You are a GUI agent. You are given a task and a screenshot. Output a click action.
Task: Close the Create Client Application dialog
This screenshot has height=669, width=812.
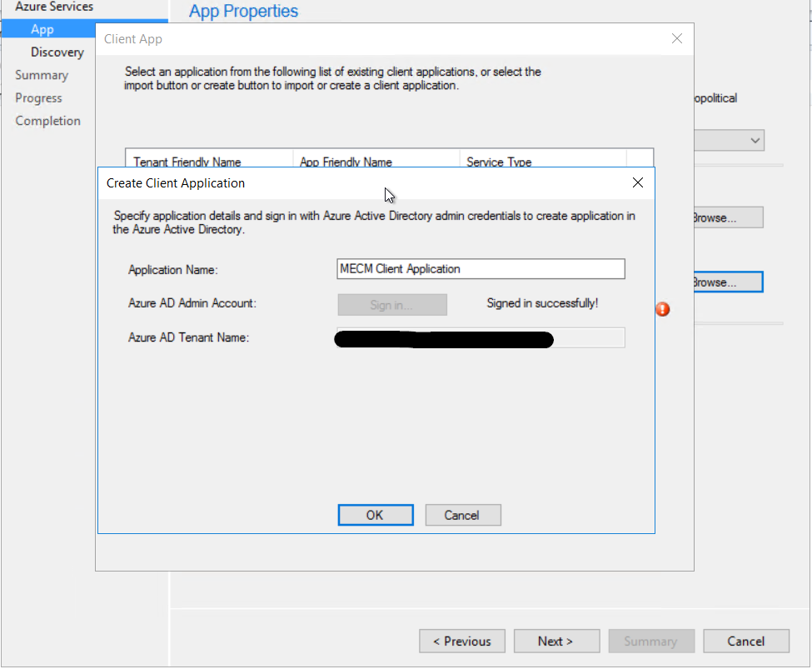point(637,182)
